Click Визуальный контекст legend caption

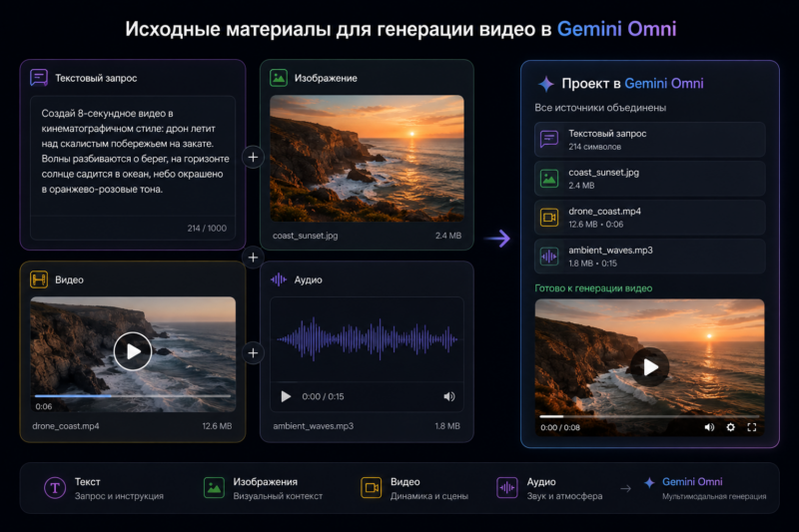coord(278,496)
